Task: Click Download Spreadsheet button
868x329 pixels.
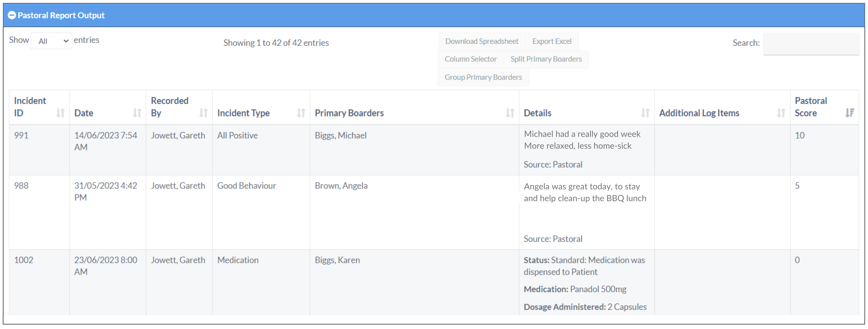Action: click(x=482, y=41)
